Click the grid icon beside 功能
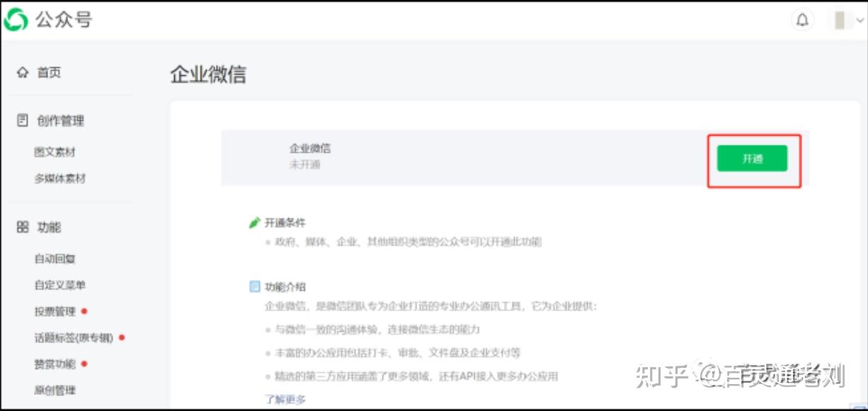 23,227
